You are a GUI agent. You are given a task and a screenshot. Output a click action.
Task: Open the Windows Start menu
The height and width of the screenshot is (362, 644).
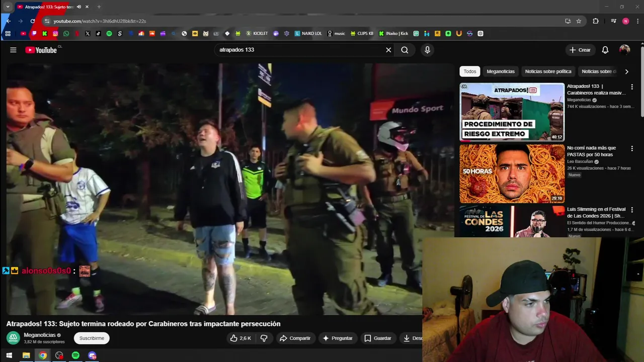point(9,355)
